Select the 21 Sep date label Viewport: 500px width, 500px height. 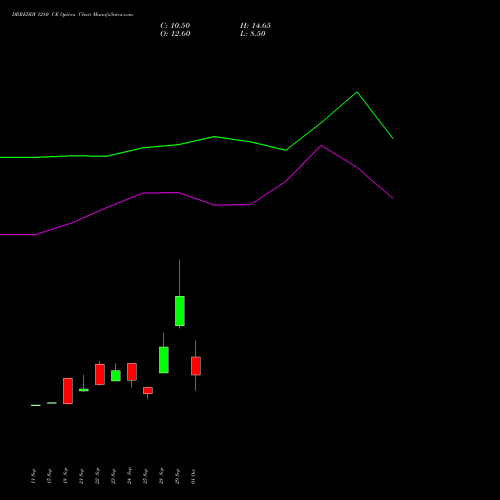point(81,476)
